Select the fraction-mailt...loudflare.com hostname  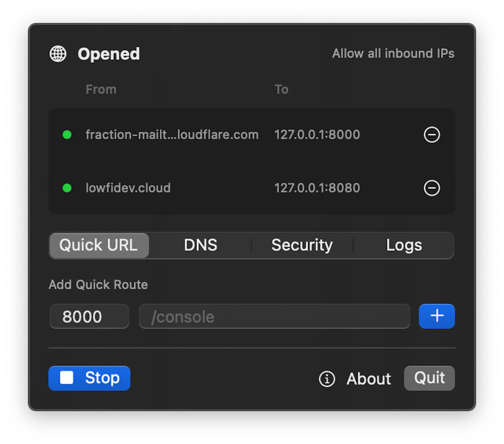(x=172, y=135)
